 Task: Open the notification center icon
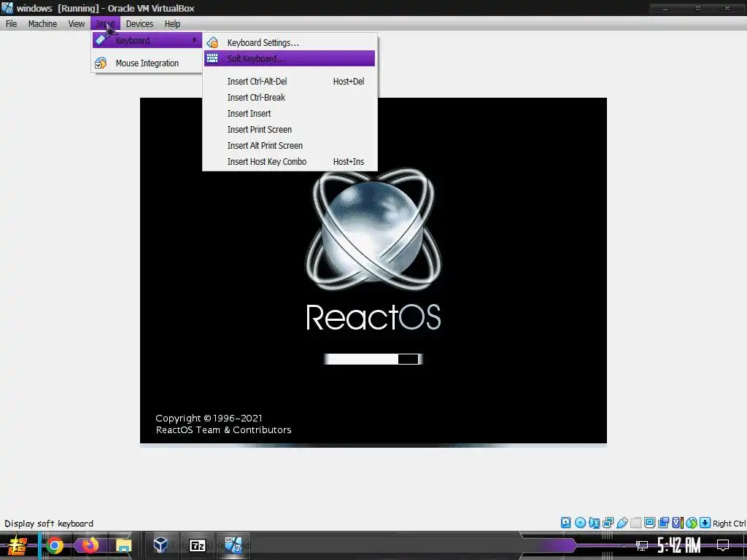723,545
